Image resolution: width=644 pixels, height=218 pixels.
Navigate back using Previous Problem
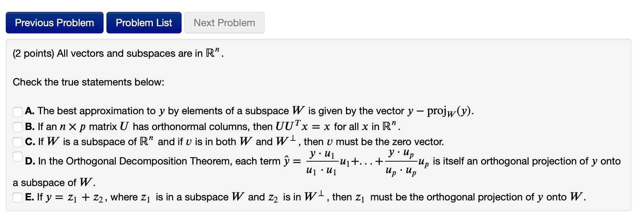click(54, 22)
